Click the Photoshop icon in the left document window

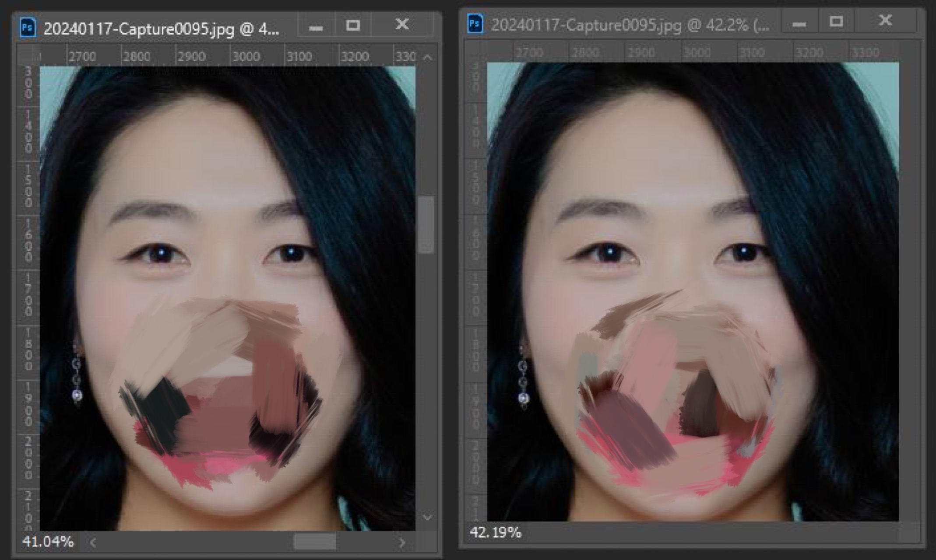click(x=28, y=28)
